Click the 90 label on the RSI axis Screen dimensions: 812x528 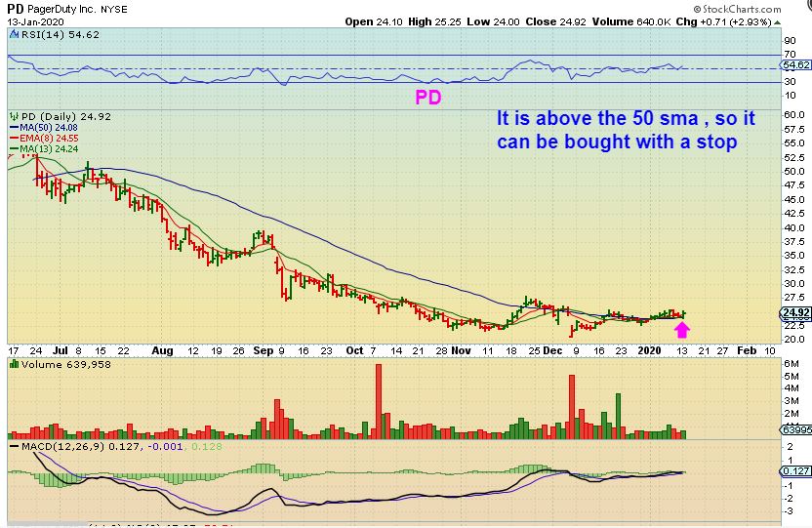click(x=791, y=40)
